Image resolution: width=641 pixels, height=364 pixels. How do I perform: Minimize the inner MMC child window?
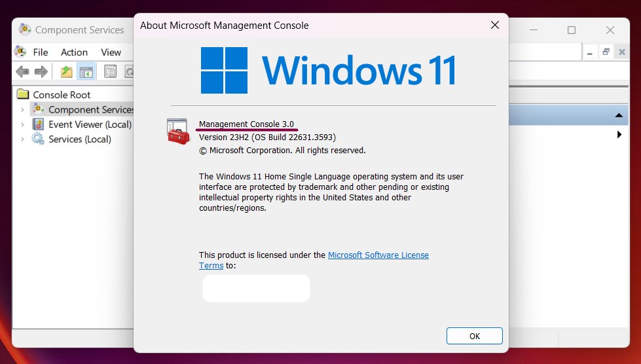(x=589, y=52)
